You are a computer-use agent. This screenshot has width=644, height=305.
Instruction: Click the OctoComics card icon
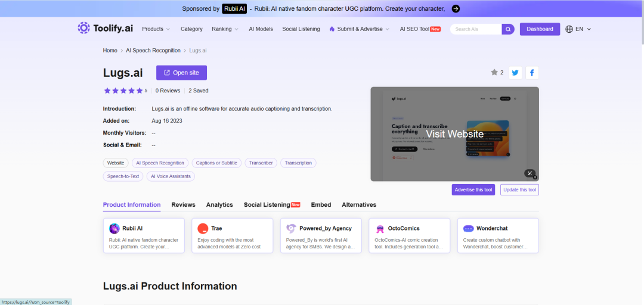pyautogui.click(x=380, y=228)
